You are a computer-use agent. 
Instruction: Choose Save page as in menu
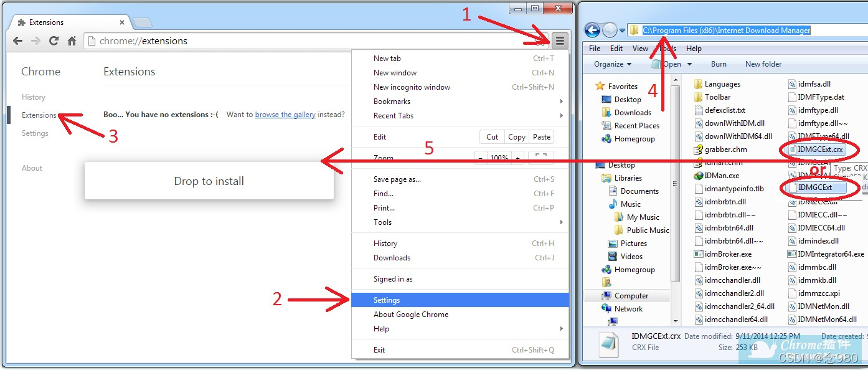click(x=460, y=179)
